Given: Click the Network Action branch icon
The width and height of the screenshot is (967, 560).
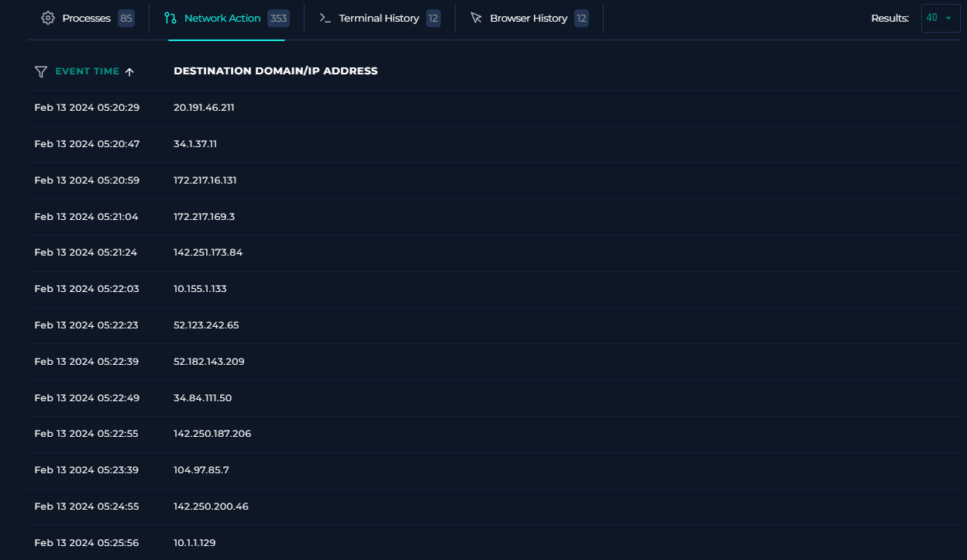Looking at the screenshot, I should click(169, 18).
